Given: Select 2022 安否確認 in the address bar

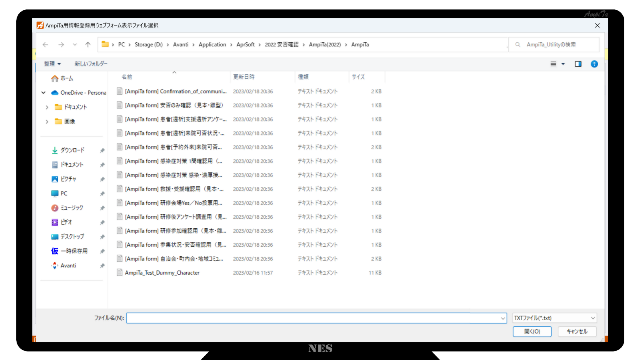Looking at the screenshot, I should (x=282, y=44).
